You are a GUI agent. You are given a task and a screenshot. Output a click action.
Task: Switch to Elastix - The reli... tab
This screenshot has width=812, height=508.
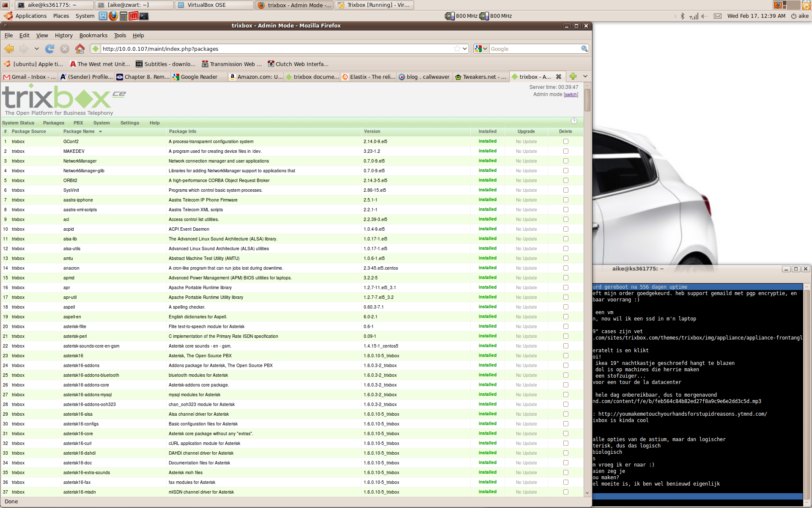pyautogui.click(x=368, y=77)
